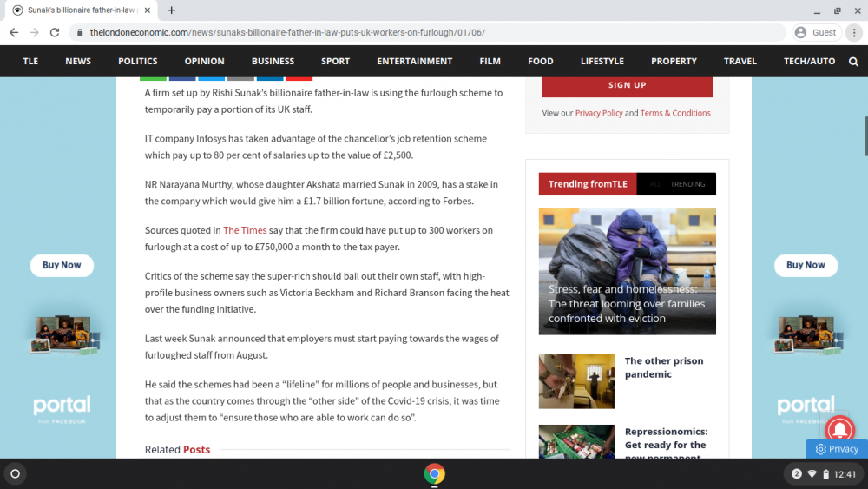The width and height of the screenshot is (868, 489).
Task: Open the PROPERTY menu item
Action: (x=674, y=62)
